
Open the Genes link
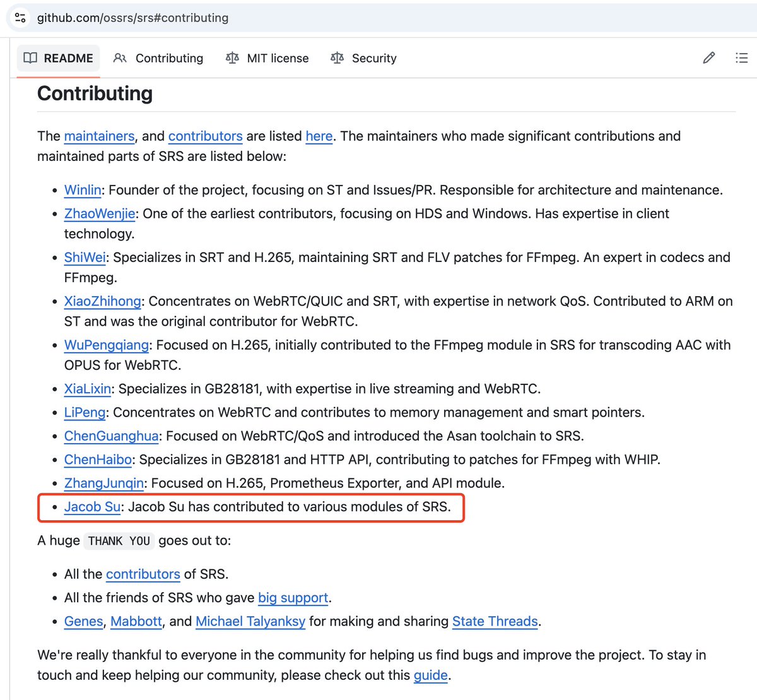point(83,622)
